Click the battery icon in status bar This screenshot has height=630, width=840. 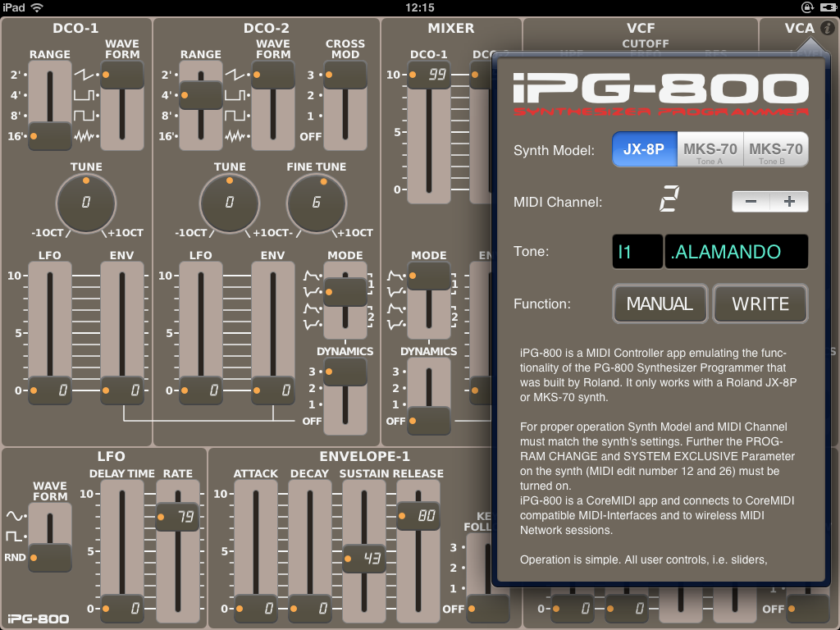pos(828,7)
